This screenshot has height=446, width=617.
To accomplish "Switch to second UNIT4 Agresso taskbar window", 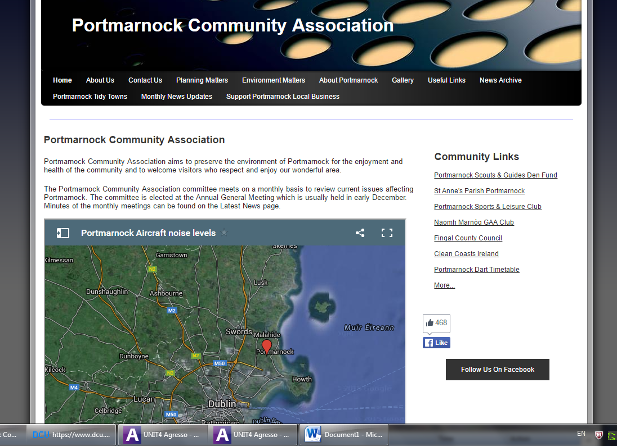I will (x=252, y=435).
